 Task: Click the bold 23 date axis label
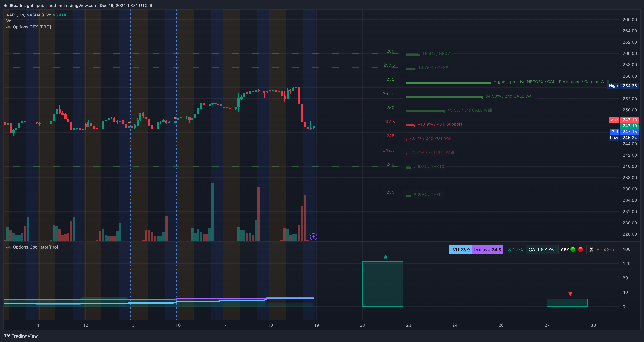coord(409,325)
